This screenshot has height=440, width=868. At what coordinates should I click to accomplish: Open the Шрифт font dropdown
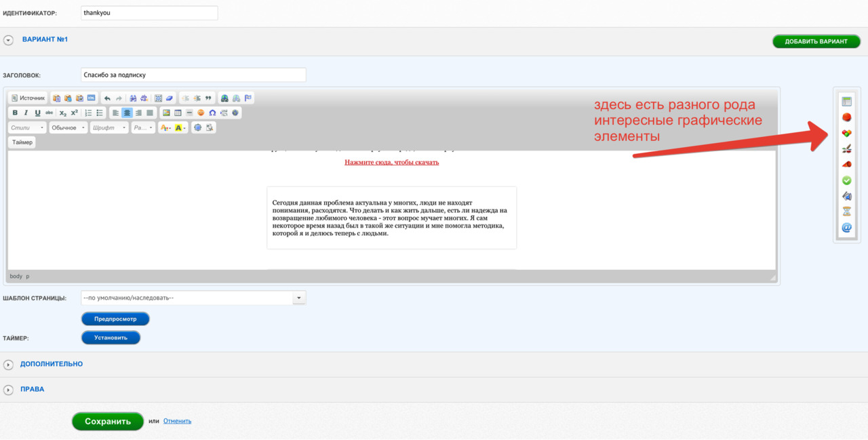pos(109,127)
